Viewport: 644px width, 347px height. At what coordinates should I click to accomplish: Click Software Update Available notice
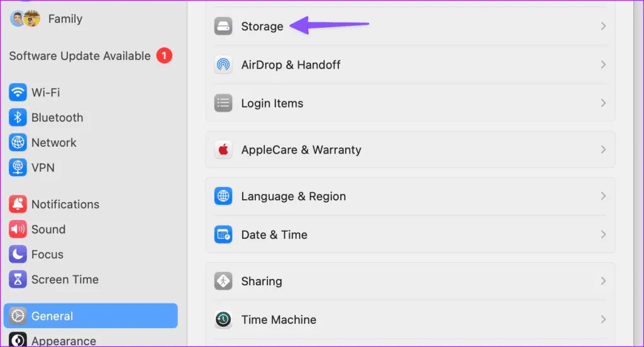[80, 56]
